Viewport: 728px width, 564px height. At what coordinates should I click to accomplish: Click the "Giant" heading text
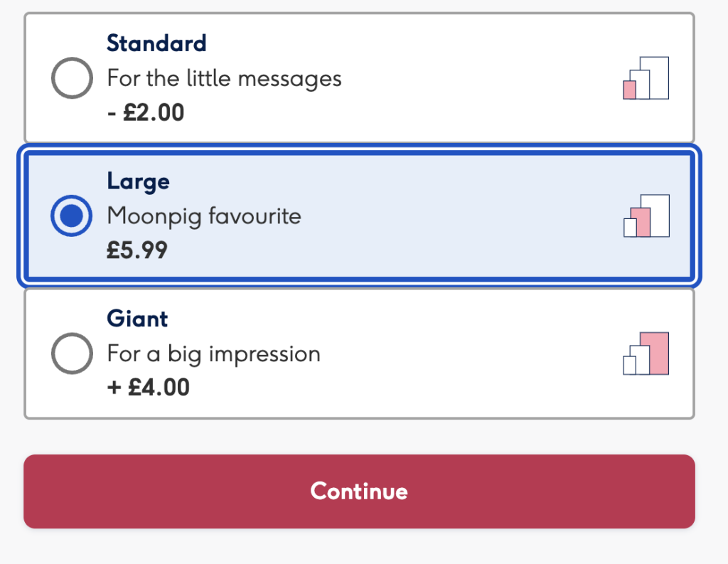tap(137, 319)
